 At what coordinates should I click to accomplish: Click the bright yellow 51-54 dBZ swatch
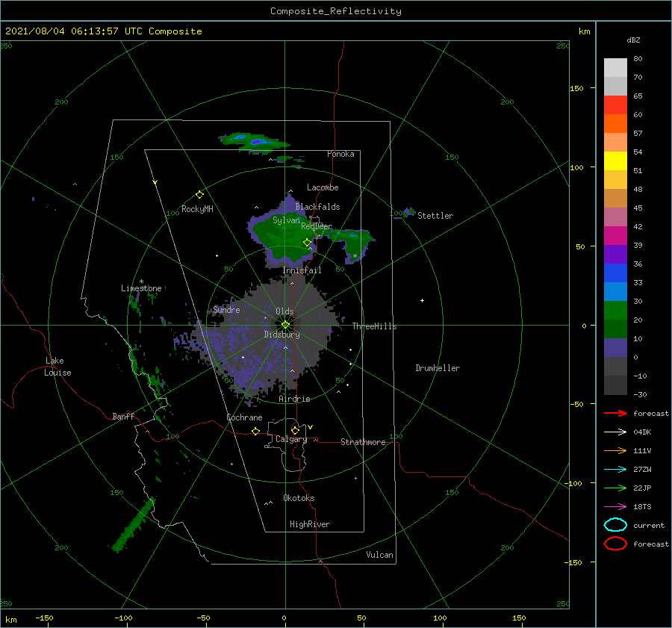tap(615, 161)
